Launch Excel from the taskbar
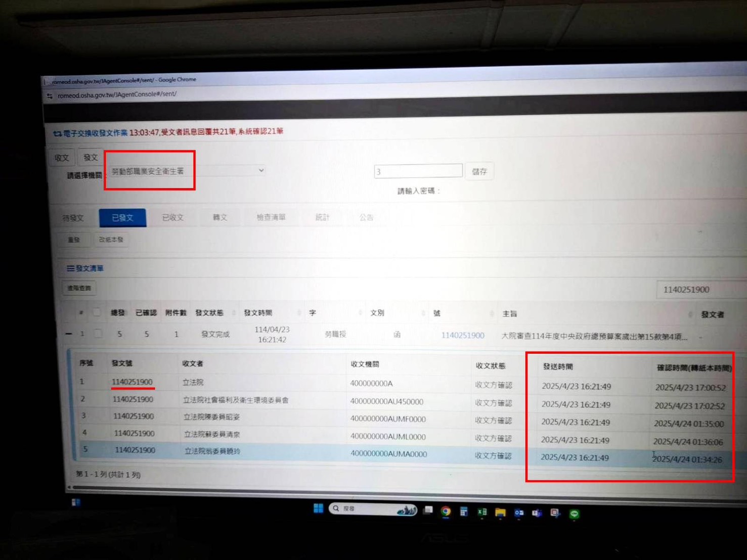747x560 pixels. 482,512
